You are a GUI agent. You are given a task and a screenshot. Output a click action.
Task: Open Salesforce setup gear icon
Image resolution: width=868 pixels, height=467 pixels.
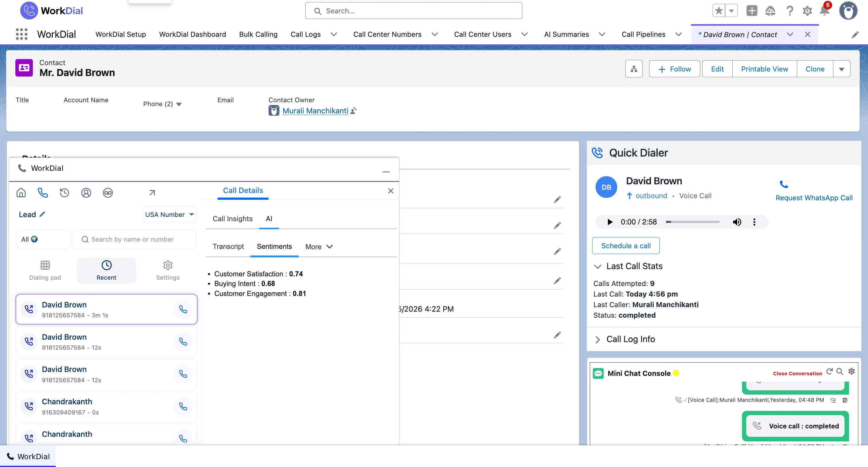807,11
